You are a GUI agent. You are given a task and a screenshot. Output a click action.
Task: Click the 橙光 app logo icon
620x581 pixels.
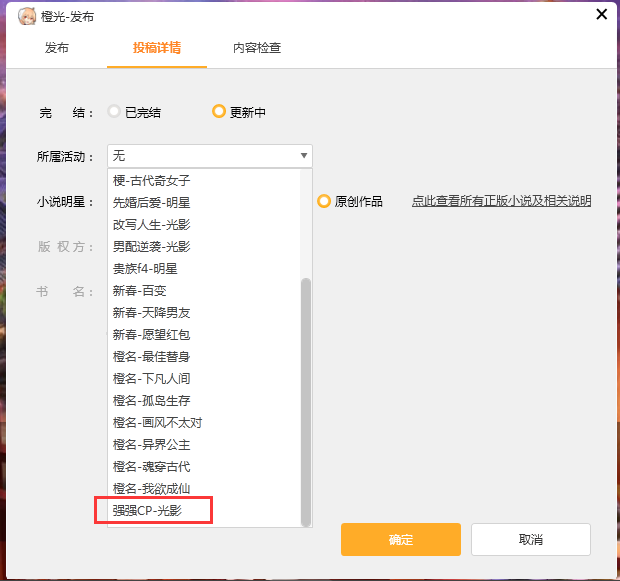coord(26,16)
